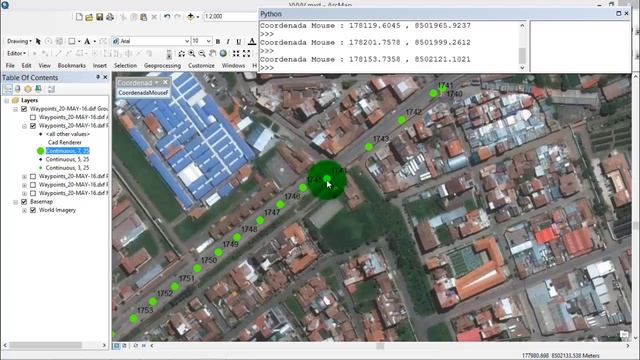
Task: Zoom to full extent with the globe
Action: [x=223, y=53]
